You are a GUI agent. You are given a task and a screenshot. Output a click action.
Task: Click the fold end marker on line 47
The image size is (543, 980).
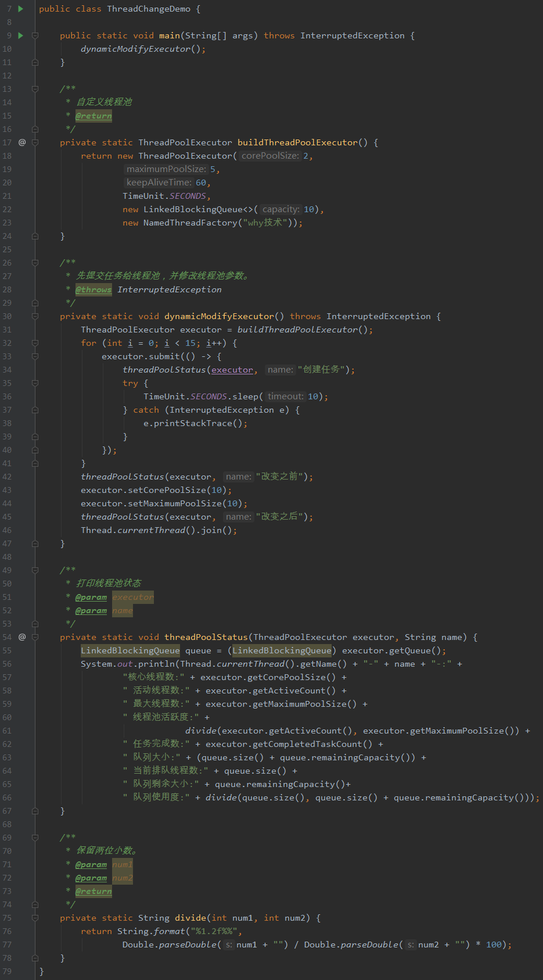(35, 543)
